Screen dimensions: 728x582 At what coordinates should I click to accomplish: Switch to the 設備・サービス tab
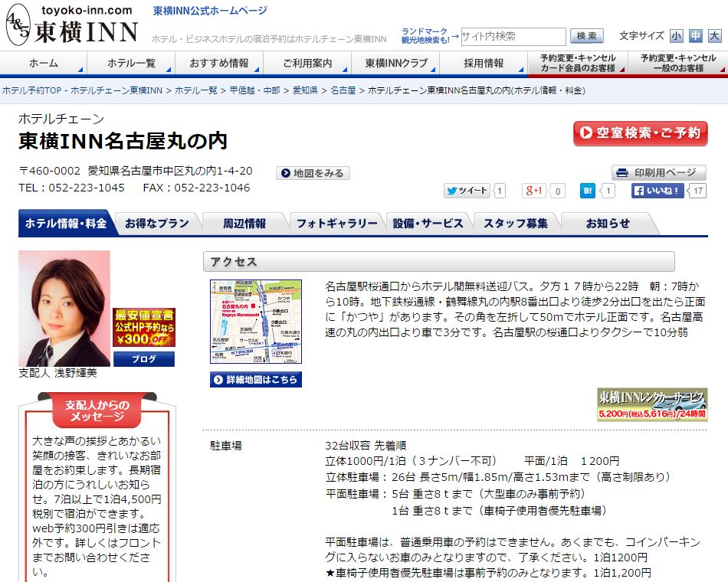[x=428, y=224]
